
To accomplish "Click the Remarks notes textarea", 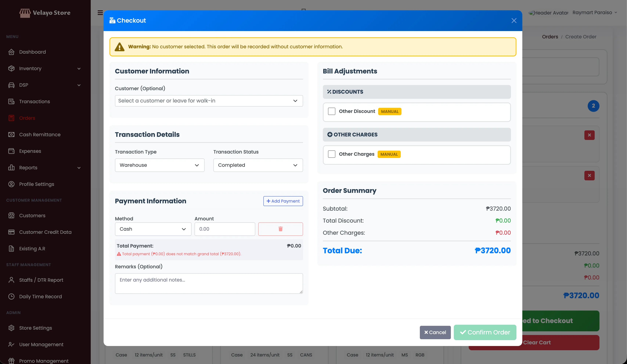I will 209,284.
